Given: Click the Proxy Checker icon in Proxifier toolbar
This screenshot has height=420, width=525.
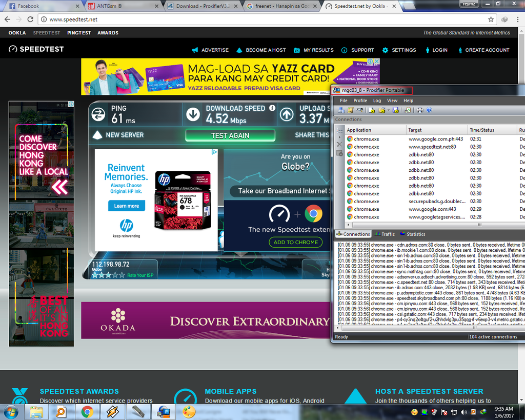Looking at the screenshot, I should click(408, 110).
